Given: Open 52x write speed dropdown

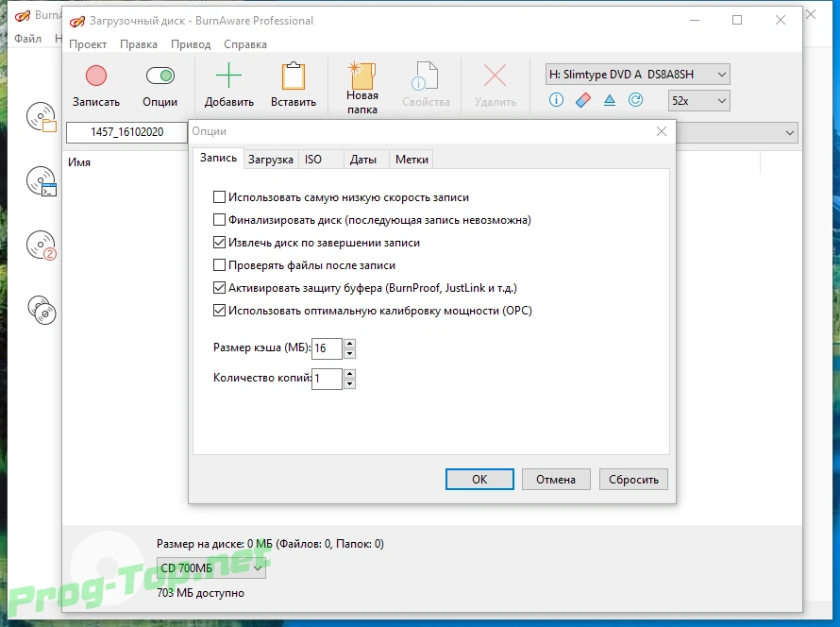Looking at the screenshot, I should point(699,101).
